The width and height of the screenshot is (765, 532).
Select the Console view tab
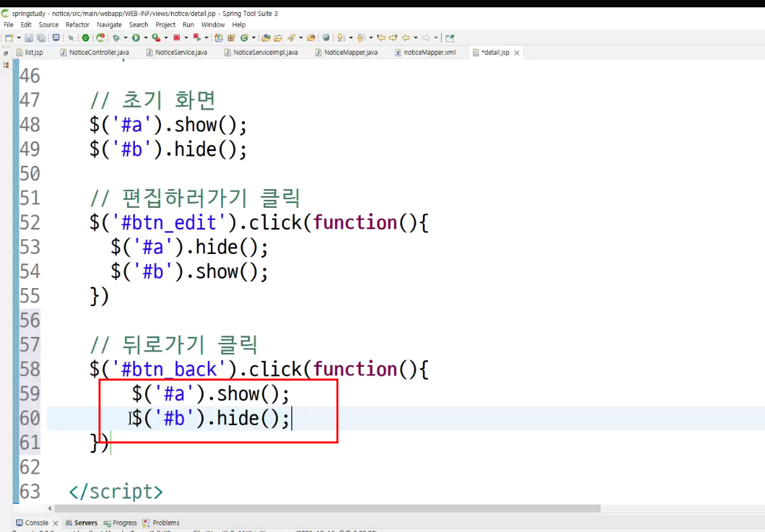(x=32, y=523)
